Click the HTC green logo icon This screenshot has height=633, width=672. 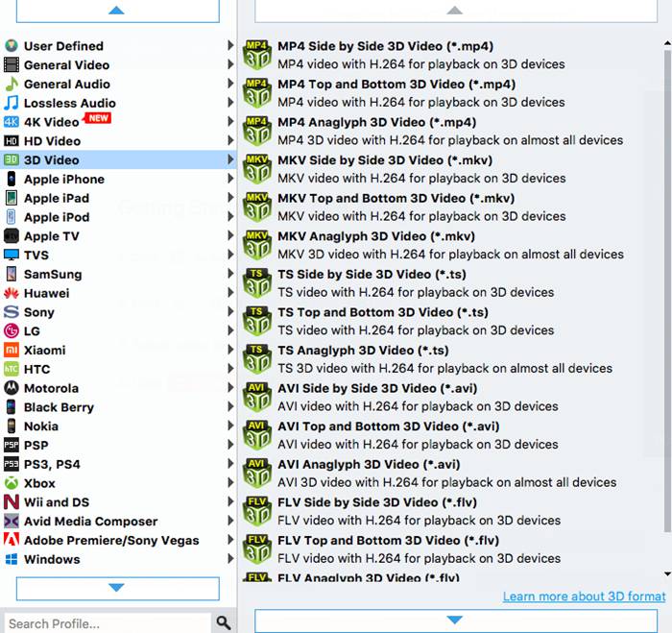12,369
